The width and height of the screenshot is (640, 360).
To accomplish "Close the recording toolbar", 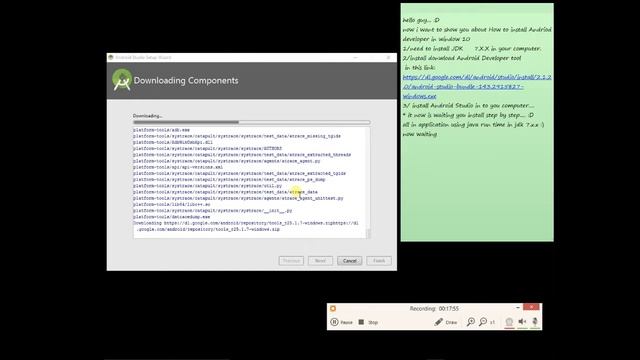I will pos(531,307).
